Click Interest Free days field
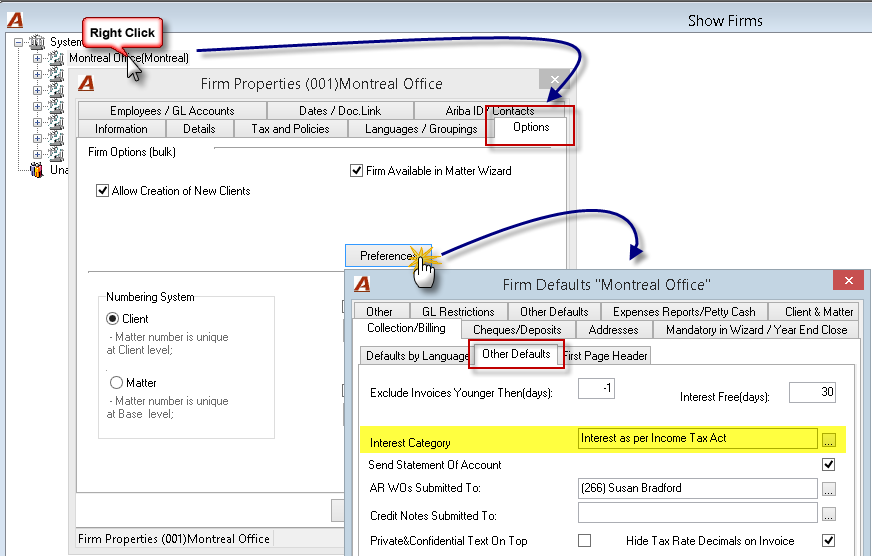872x556 pixels. (x=812, y=393)
